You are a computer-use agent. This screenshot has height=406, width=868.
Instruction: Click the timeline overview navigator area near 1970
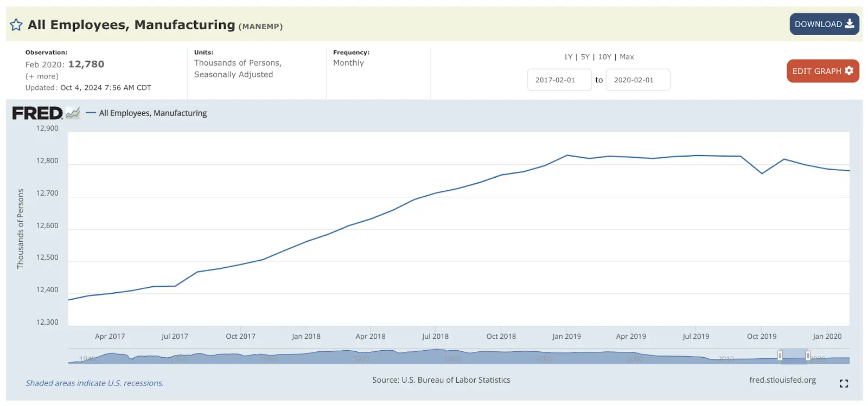[361, 358]
